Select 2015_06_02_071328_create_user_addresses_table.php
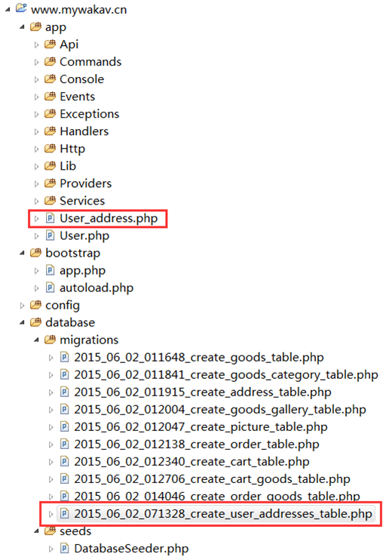Screen dimensions: 392x557 (223, 514)
